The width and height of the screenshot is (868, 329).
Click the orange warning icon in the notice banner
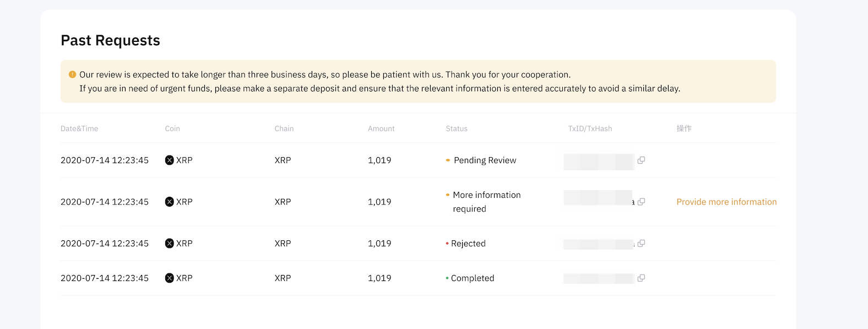coord(72,74)
